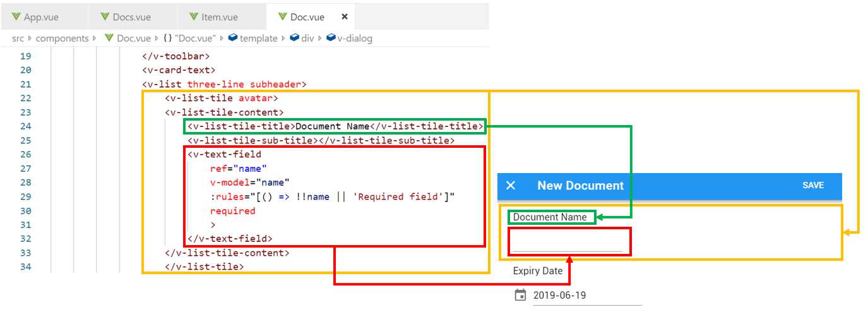Viewport: 868px width, 312px height.
Task: Focus the Document Name text field
Action: 567,243
